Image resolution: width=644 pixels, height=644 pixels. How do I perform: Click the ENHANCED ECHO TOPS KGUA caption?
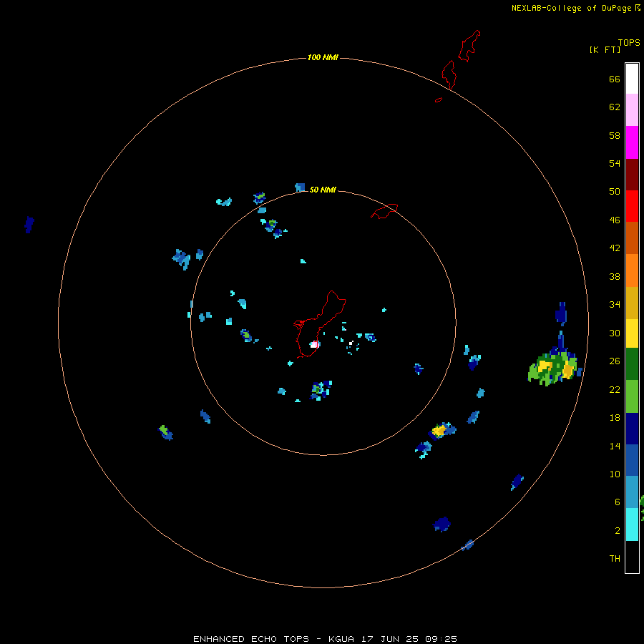tap(325, 639)
